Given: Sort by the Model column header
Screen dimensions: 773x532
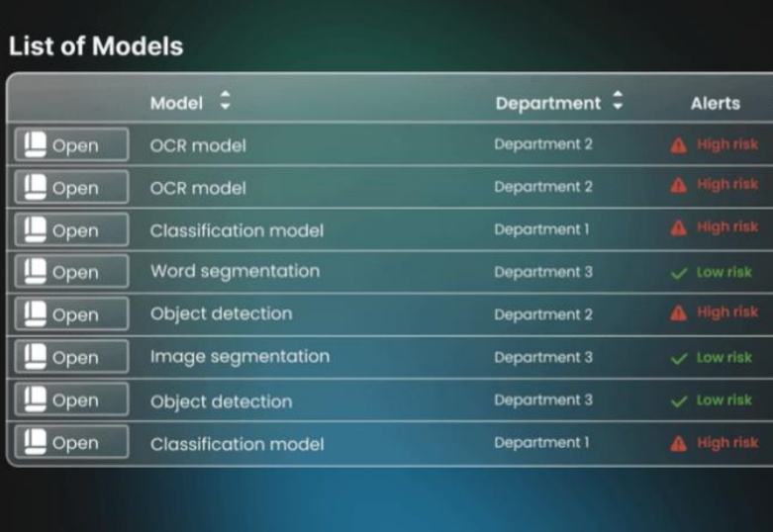Looking at the screenshot, I should 176,103.
